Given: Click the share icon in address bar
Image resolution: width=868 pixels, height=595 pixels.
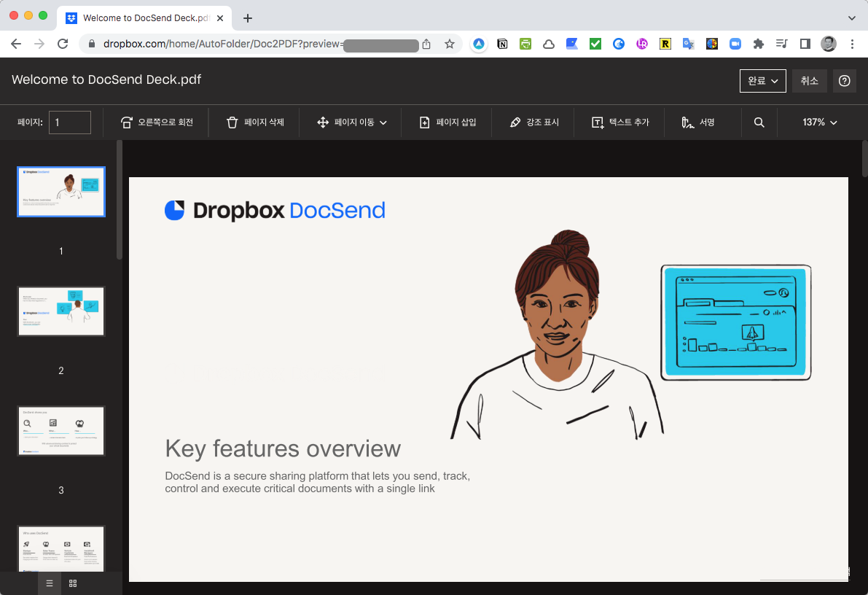Looking at the screenshot, I should pos(426,44).
